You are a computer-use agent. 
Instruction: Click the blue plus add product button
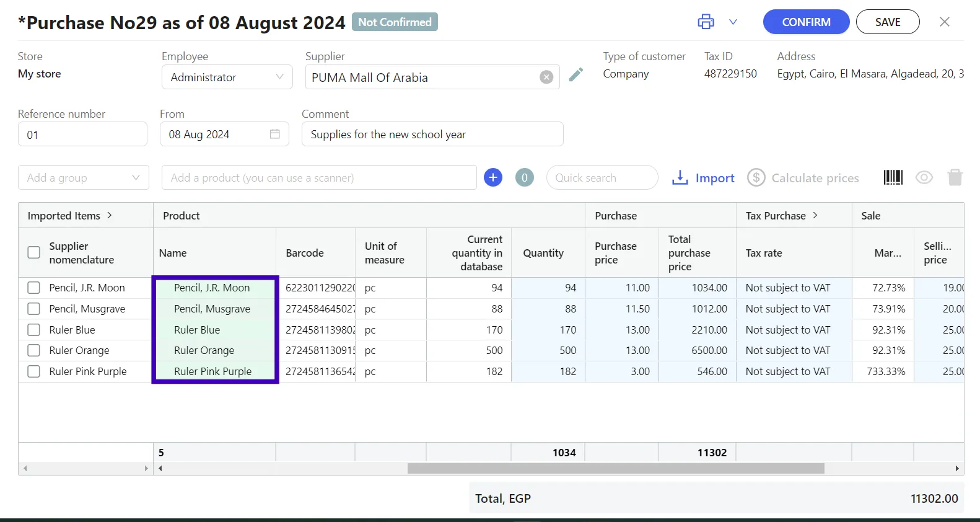[x=492, y=177]
